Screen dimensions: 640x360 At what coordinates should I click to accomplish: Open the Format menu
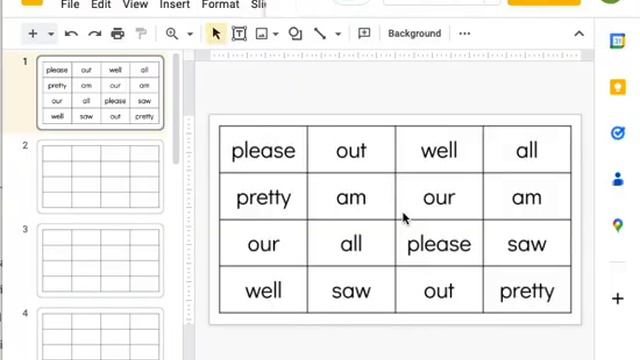pyautogui.click(x=220, y=5)
